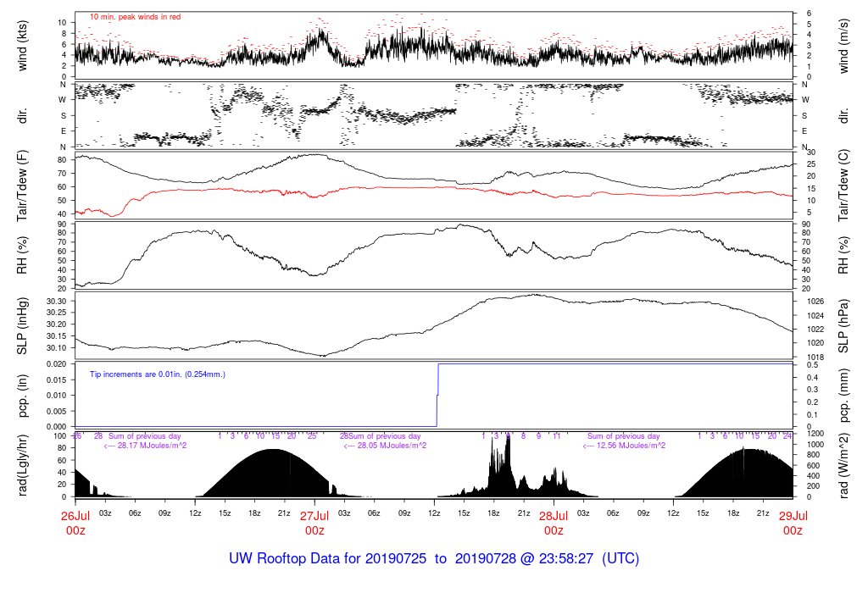Click the '1200' W/m^2 tick value
The width and height of the screenshot is (868, 593).
coord(815,434)
